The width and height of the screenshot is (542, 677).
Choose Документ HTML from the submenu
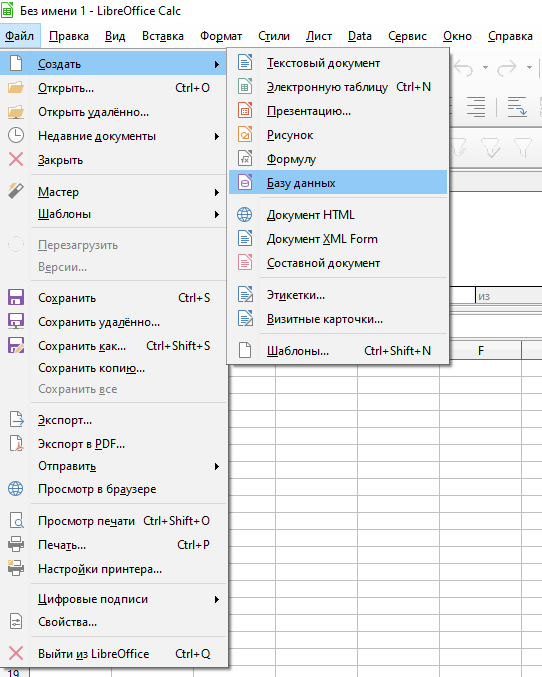point(338,215)
